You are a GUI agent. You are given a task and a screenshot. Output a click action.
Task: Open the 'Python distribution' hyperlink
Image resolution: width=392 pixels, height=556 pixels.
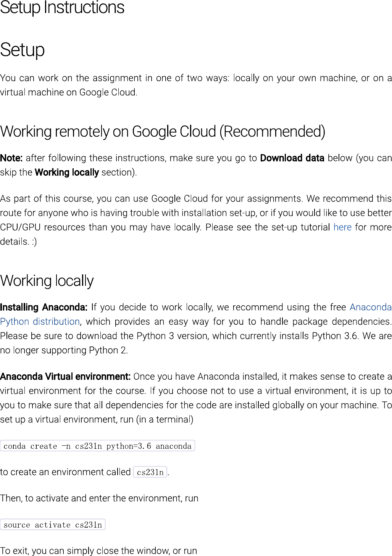click(x=40, y=322)
